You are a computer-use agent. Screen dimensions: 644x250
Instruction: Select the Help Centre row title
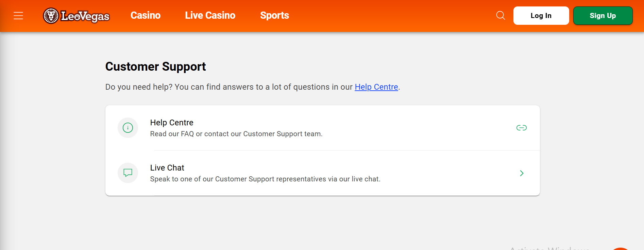point(172,123)
